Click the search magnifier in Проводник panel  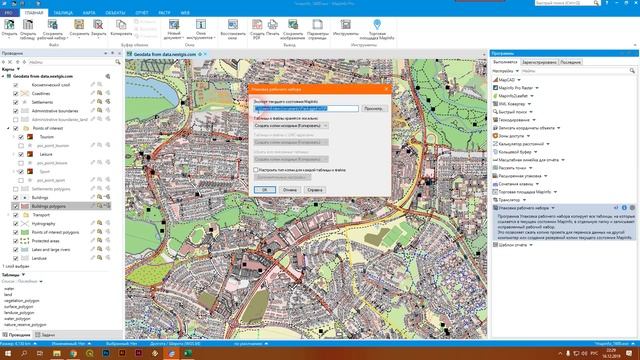coord(118,62)
